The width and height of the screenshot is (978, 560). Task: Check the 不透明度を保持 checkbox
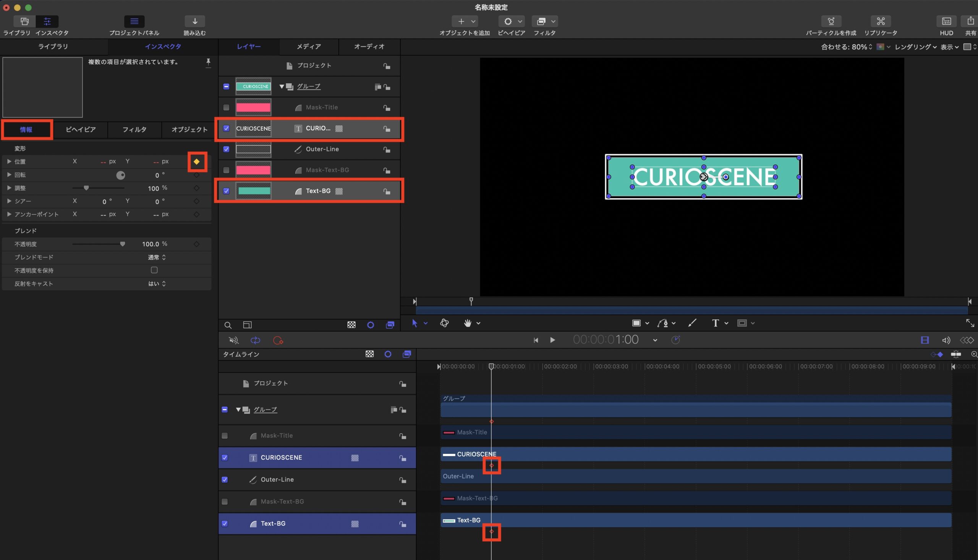(154, 270)
